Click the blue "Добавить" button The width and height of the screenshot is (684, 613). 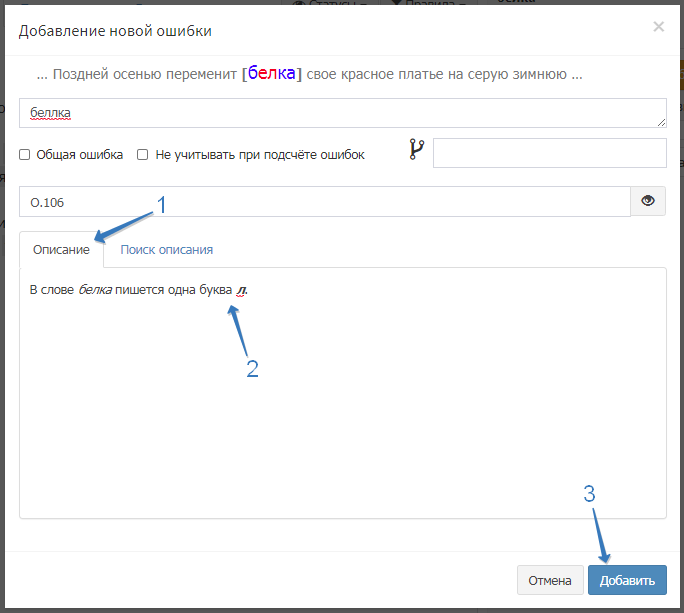click(x=627, y=580)
